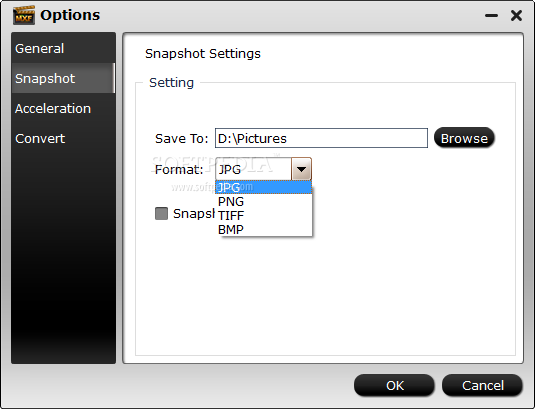
Task: Click the MXF app icon in title bar
Action: 24,15
